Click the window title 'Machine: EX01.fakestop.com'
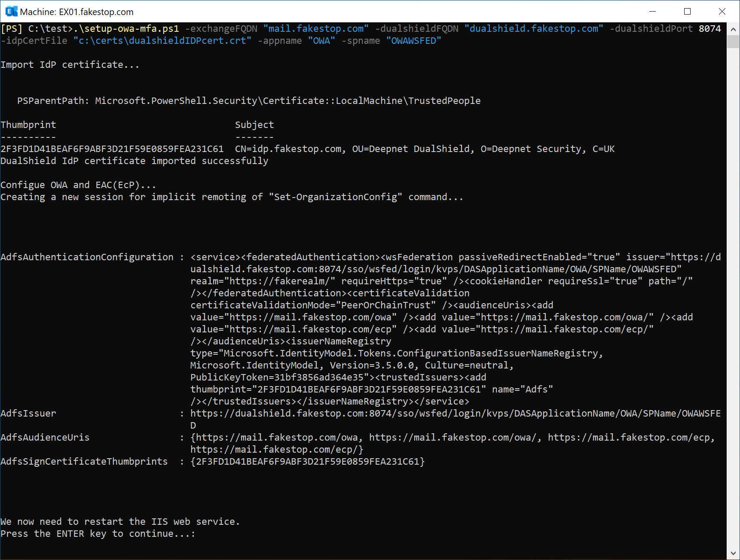Screen dimensions: 740x560 (x=76, y=12)
